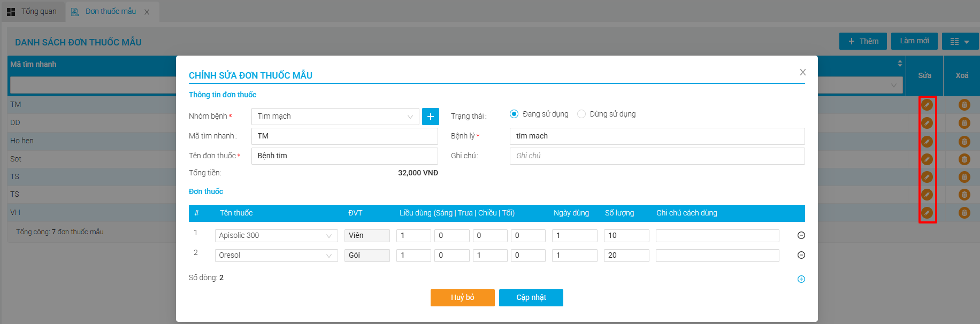The width and height of the screenshot is (980, 324).
Task: Click the sort arrows in table header
Action: (900, 64)
